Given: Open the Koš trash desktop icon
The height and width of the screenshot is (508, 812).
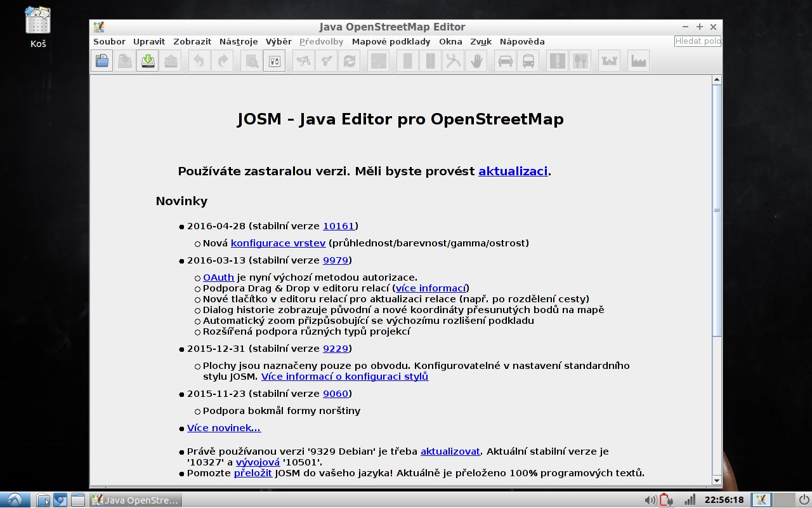Looking at the screenshot, I should click(x=37, y=27).
